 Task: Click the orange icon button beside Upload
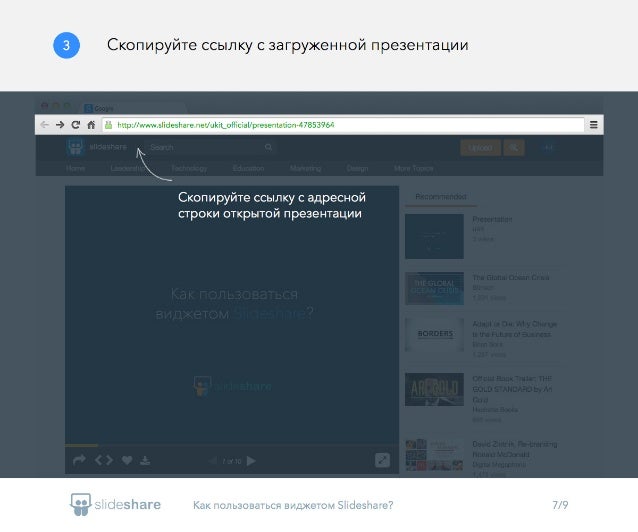pyautogui.click(x=514, y=148)
